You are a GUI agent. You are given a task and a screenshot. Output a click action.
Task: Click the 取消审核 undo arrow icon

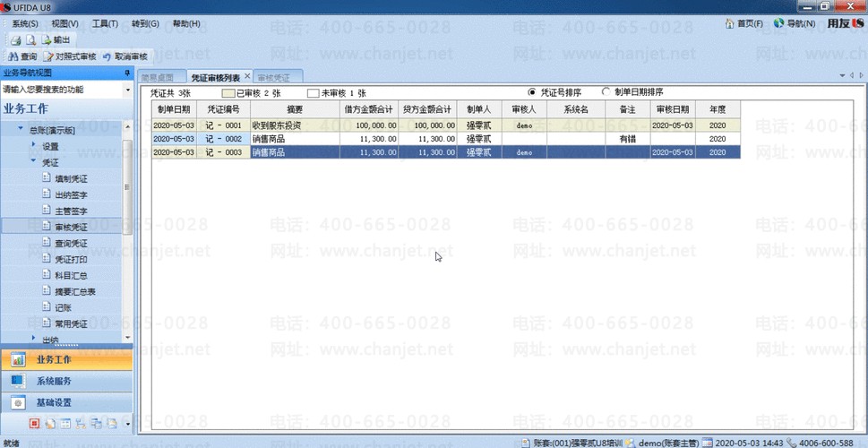tap(107, 56)
